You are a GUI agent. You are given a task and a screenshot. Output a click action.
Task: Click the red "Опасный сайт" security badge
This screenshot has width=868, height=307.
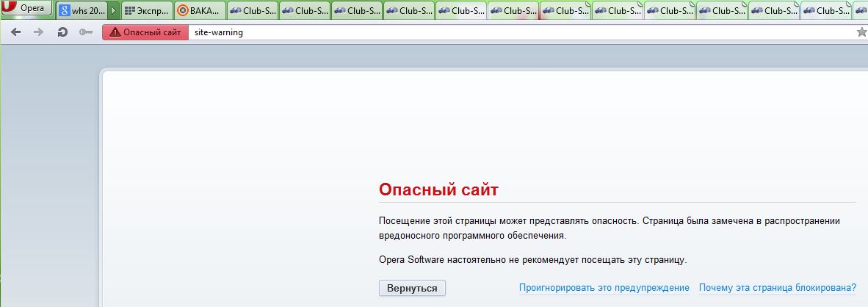click(x=145, y=32)
